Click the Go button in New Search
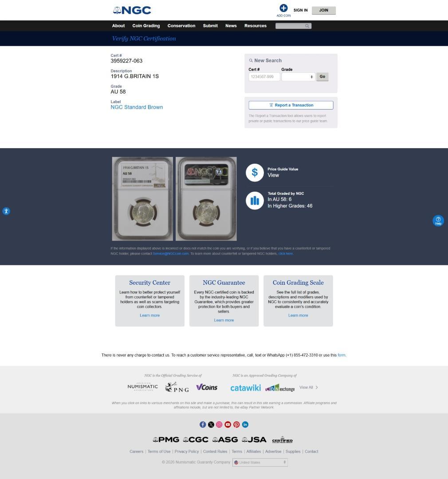448x479 pixels. click(x=322, y=77)
